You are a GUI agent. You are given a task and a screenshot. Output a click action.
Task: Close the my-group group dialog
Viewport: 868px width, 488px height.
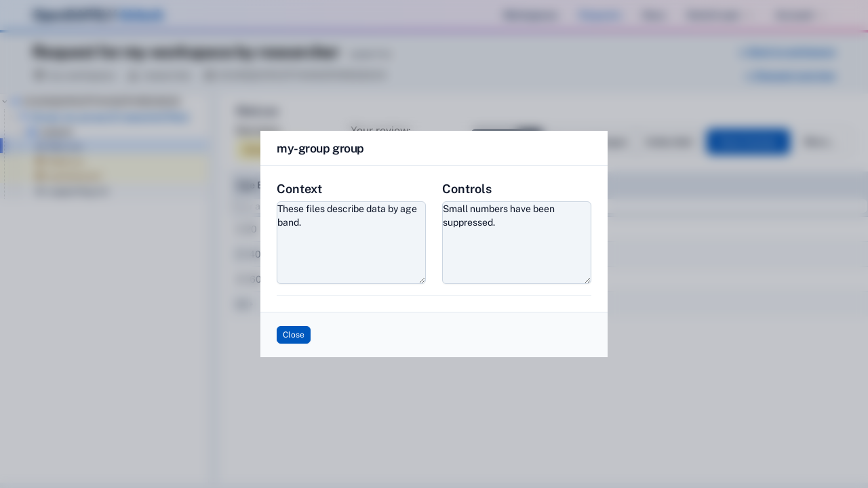click(x=293, y=335)
